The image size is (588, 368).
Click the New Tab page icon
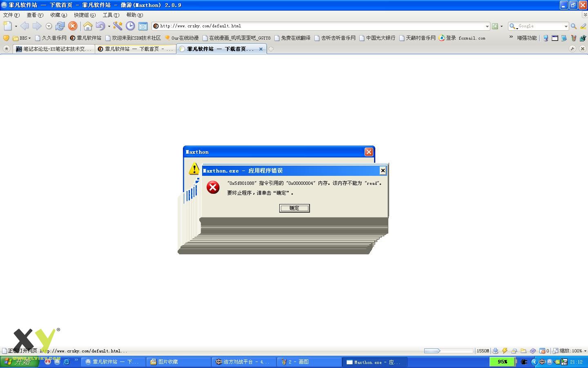tap(7, 26)
